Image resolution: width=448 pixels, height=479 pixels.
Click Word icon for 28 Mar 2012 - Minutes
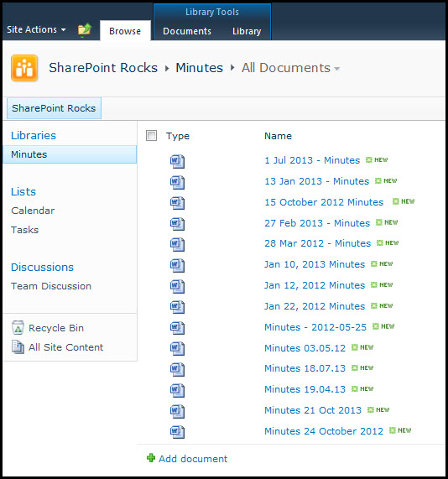coord(177,244)
